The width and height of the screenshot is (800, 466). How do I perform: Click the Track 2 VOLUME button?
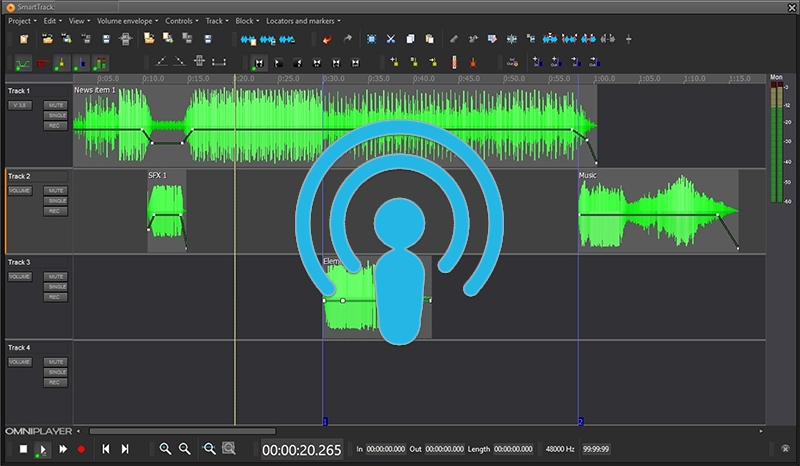tap(20, 190)
